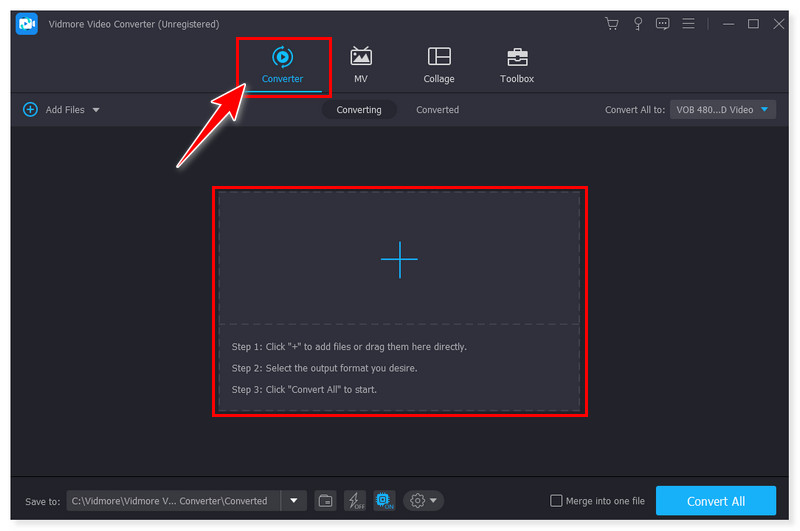Switch to the Collage tab
Viewport: 800px width, 531px height.
tap(438, 65)
